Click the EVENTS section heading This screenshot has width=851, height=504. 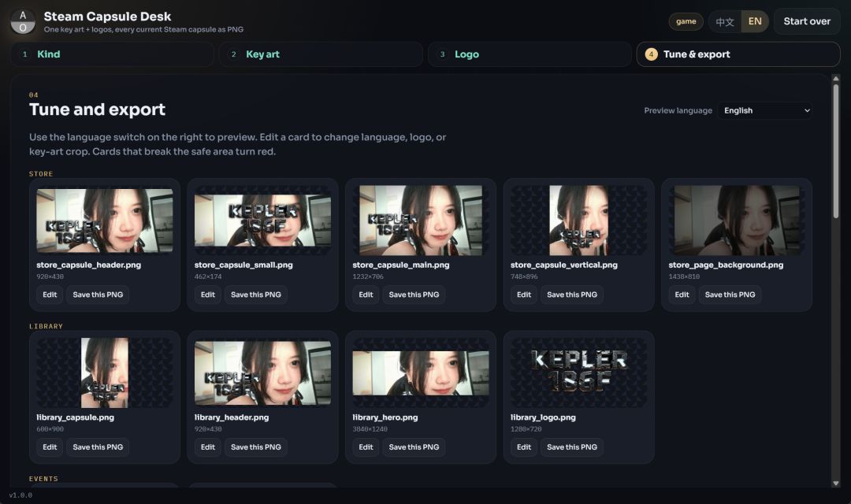click(43, 479)
